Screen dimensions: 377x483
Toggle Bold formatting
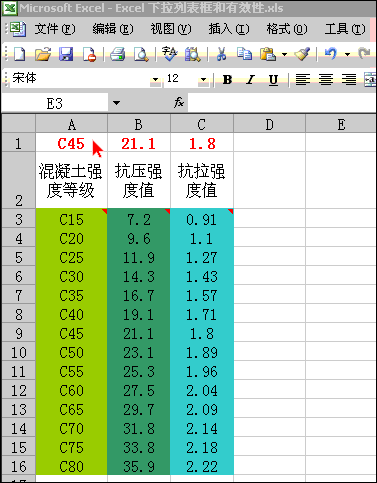click(x=227, y=79)
